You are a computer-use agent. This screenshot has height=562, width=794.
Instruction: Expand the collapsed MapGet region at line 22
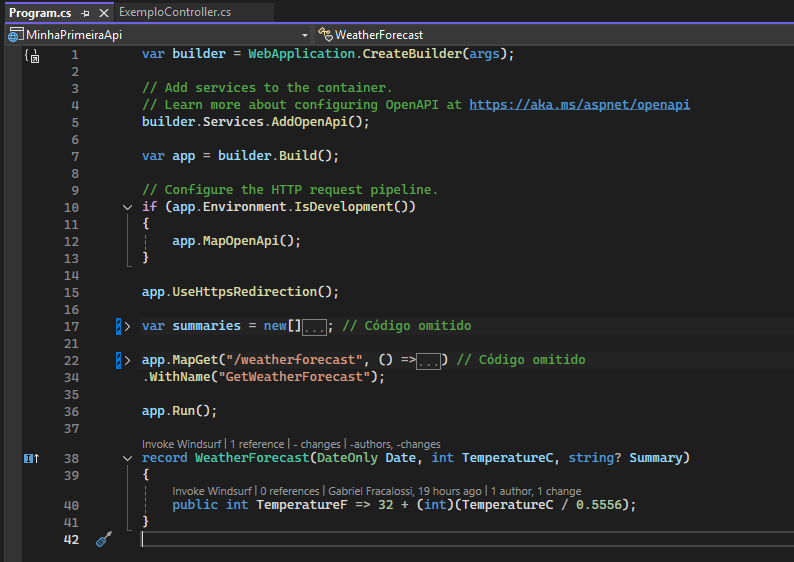128,360
